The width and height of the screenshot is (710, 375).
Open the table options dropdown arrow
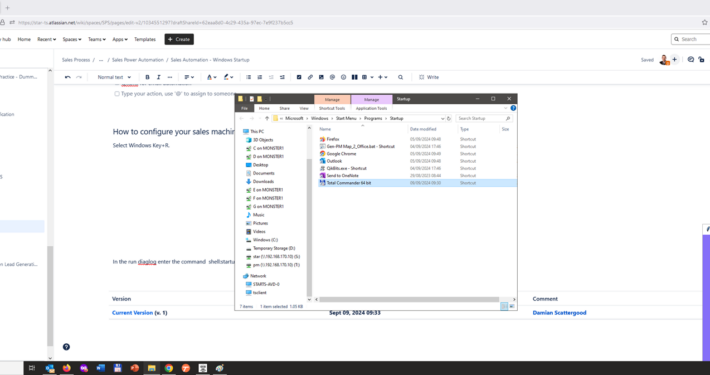coord(372,77)
